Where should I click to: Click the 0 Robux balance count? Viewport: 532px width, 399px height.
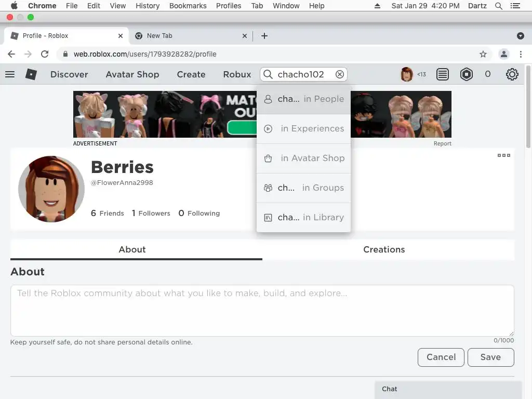tap(487, 74)
